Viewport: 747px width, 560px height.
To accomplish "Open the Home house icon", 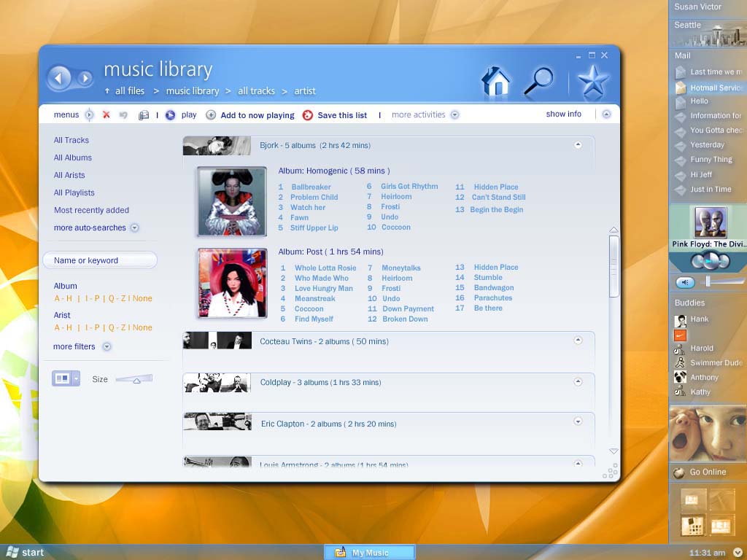I will point(496,82).
